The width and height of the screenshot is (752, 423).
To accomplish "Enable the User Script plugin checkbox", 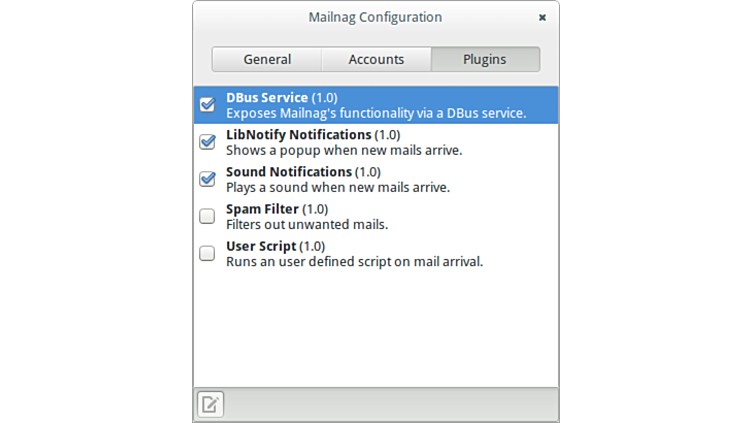I will [x=207, y=253].
